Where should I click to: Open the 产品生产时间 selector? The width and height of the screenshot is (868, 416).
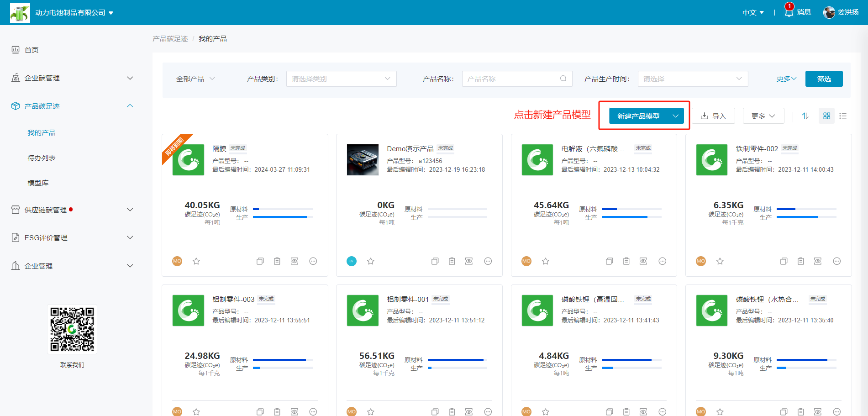(693, 79)
